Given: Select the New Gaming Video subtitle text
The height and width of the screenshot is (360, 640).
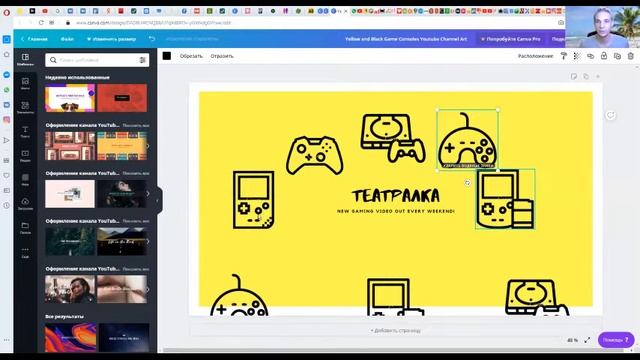Looking at the screenshot, I should click(396, 211).
